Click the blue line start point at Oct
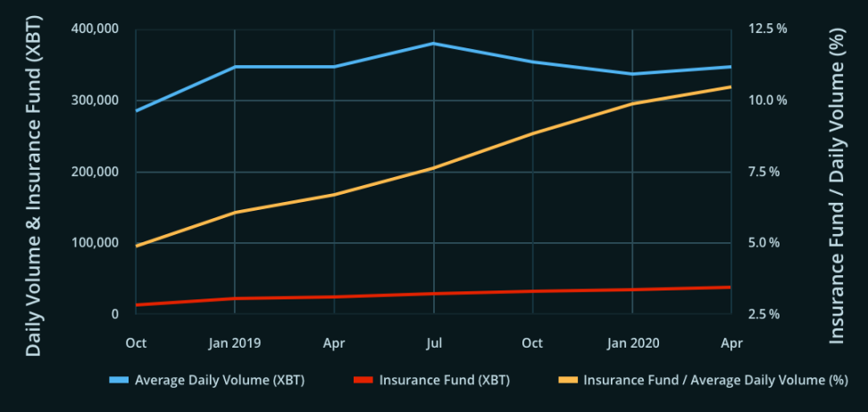Viewport: 868px width, 412px height. pos(136,111)
